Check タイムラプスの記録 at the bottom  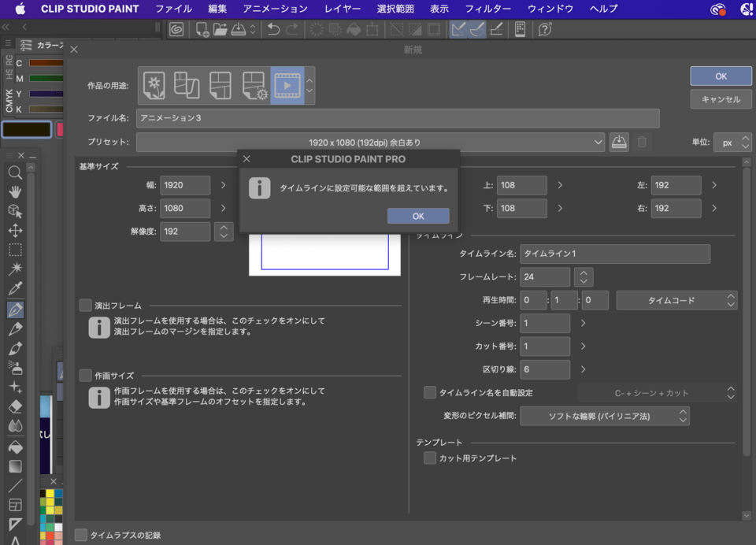(80, 534)
